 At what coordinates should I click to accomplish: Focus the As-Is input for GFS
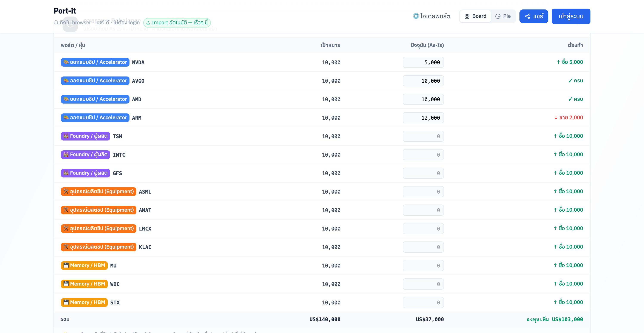[423, 173]
